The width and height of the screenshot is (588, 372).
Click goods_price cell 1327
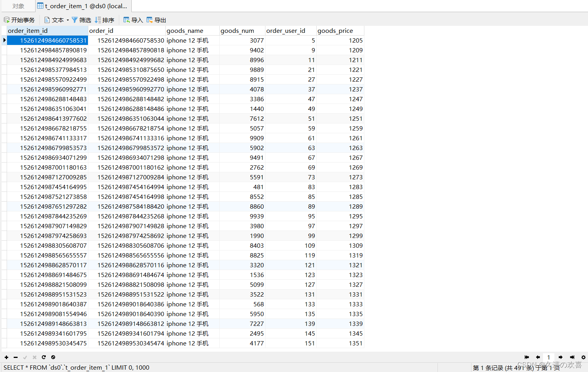[340, 284]
